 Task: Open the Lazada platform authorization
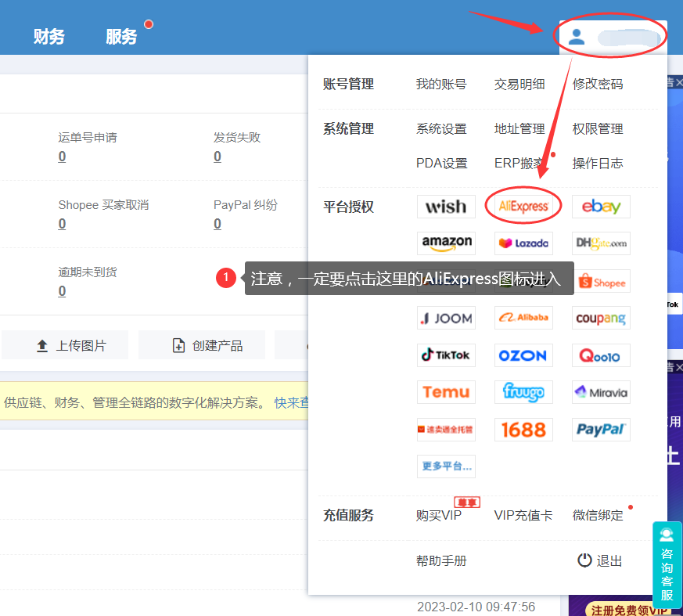pos(523,243)
